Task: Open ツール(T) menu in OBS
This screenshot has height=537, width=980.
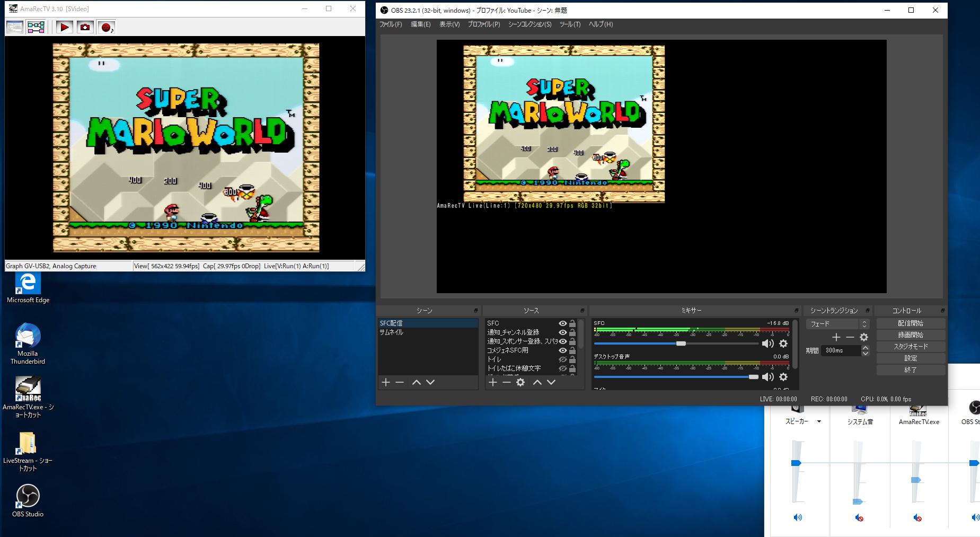Action: tap(570, 24)
